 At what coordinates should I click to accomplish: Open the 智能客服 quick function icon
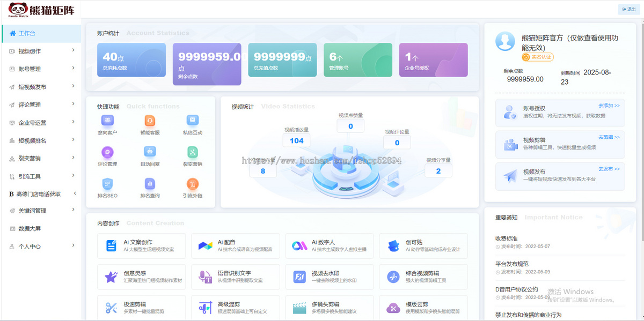pos(150,121)
